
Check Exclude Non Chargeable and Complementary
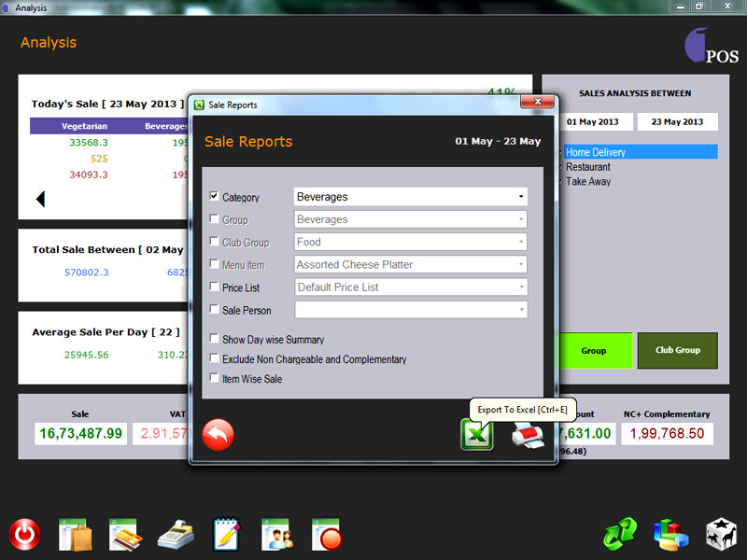point(215,359)
